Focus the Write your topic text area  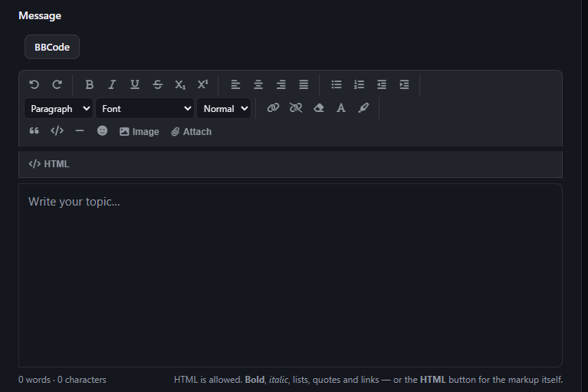(x=291, y=275)
